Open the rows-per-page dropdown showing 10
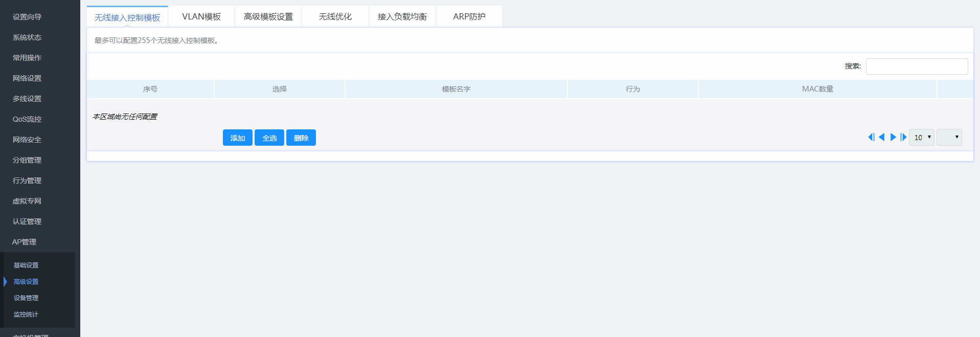Screen dimensions: 980x337 922,138
